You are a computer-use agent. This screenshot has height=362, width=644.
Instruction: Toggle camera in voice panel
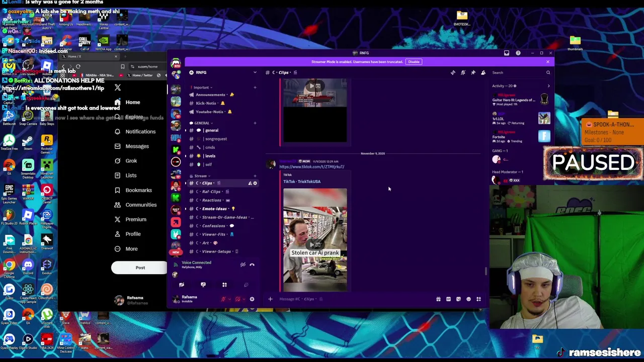click(182, 285)
